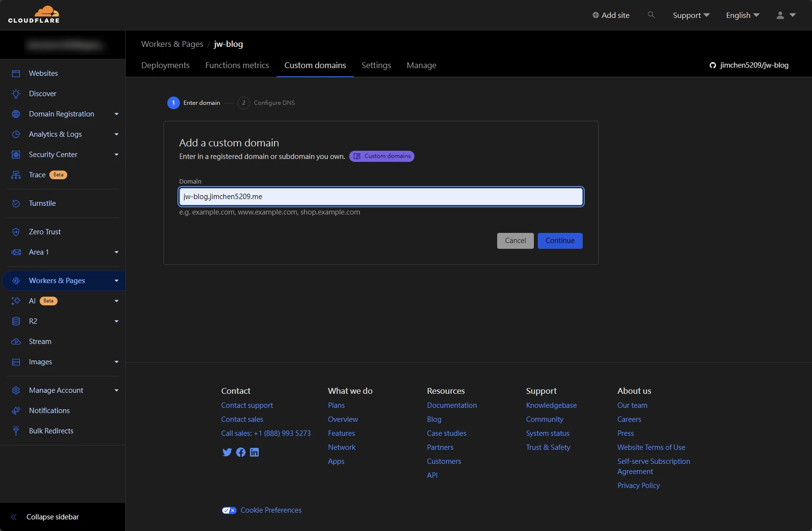This screenshot has width=812, height=531.
Task: Click the Twitter icon in footer
Action: [x=227, y=452]
